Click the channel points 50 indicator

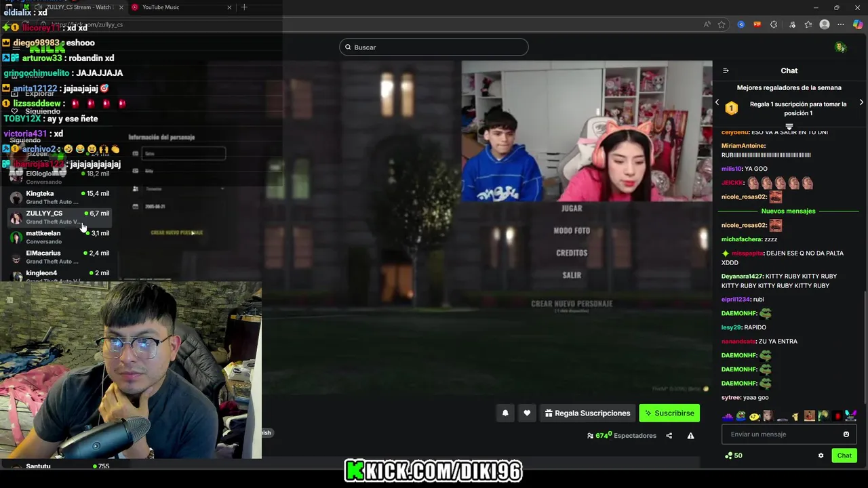[734, 455]
